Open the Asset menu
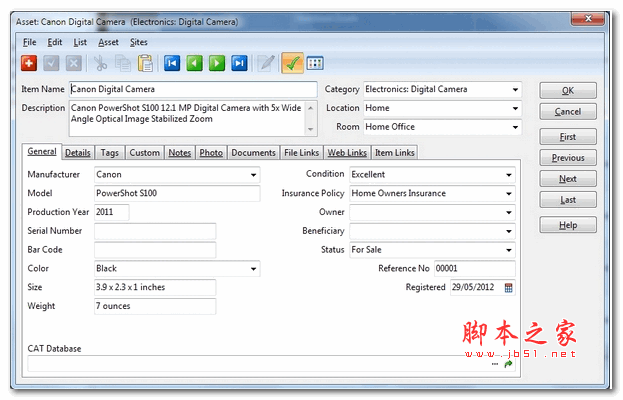This screenshot has height=400, width=623. point(108,42)
